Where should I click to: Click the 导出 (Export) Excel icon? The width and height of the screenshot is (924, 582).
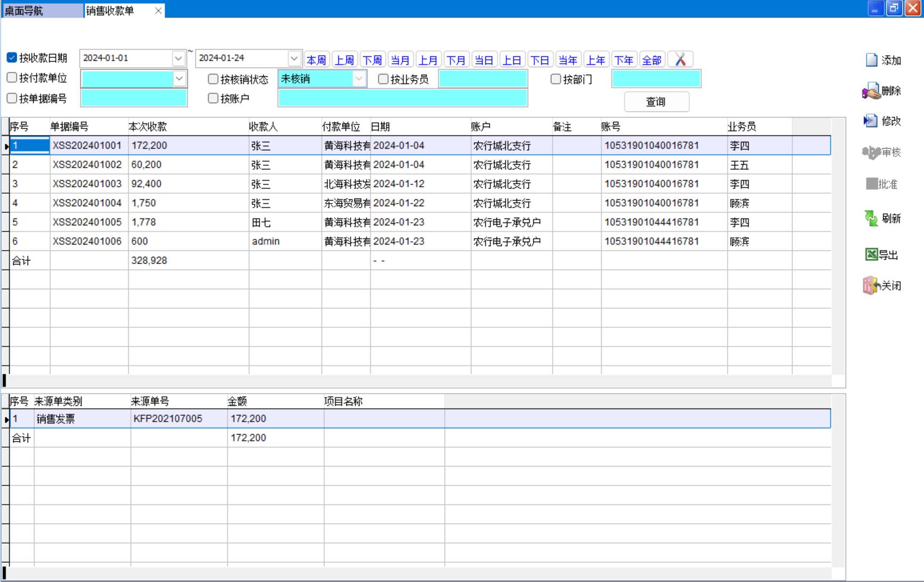click(x=871, y=255)
